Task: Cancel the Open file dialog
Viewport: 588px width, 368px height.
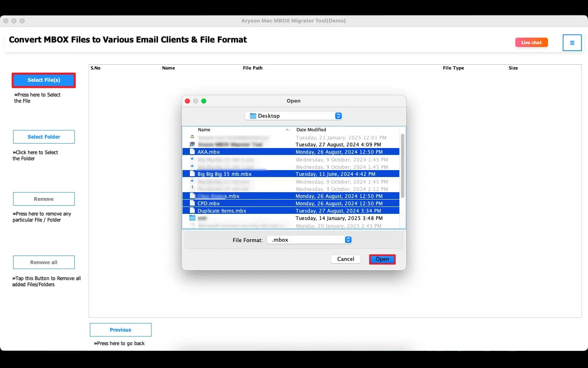Action: pyautogui.click(x=345, y=259)
